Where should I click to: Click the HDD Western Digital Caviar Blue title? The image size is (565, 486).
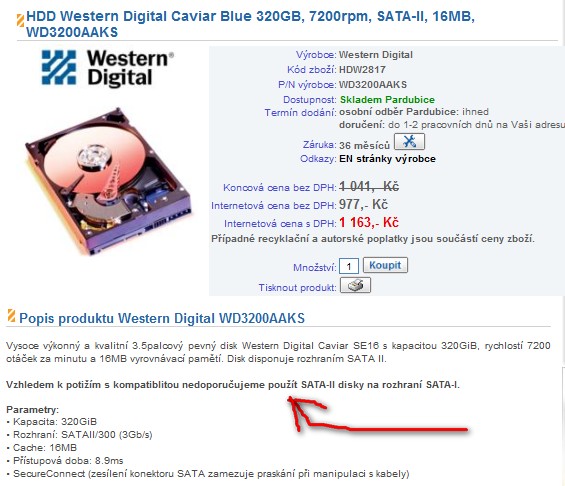tap(250, 24)
